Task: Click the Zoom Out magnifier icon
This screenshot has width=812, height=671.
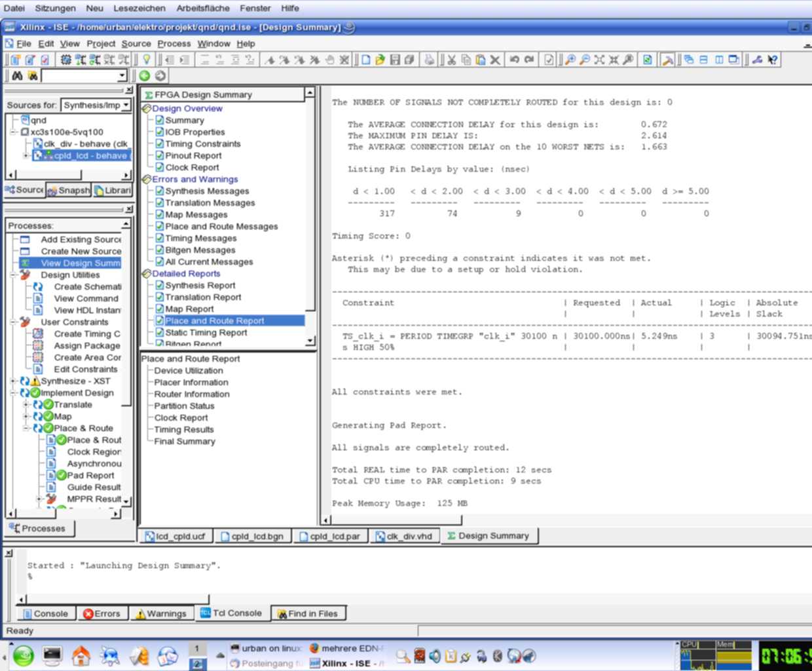Action: [x=585, y=60]
